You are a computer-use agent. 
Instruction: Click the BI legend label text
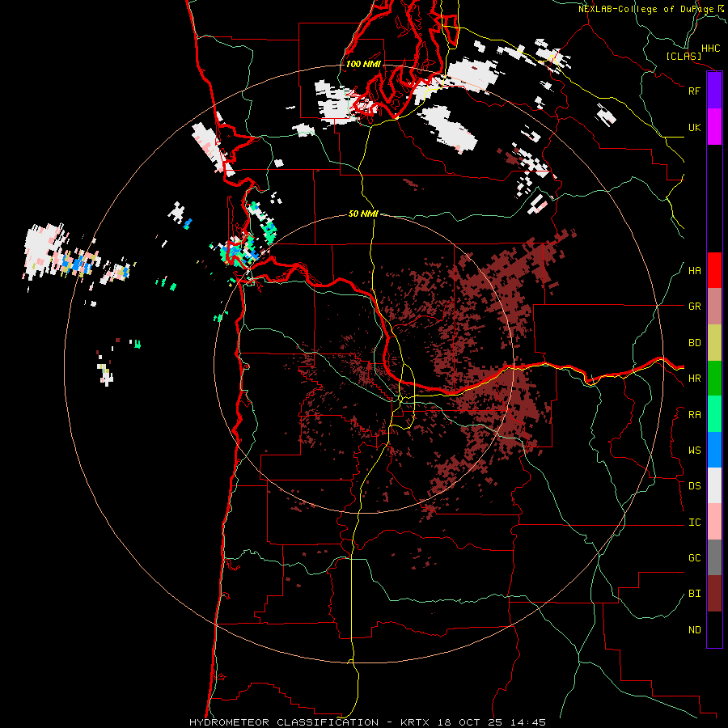695,594
